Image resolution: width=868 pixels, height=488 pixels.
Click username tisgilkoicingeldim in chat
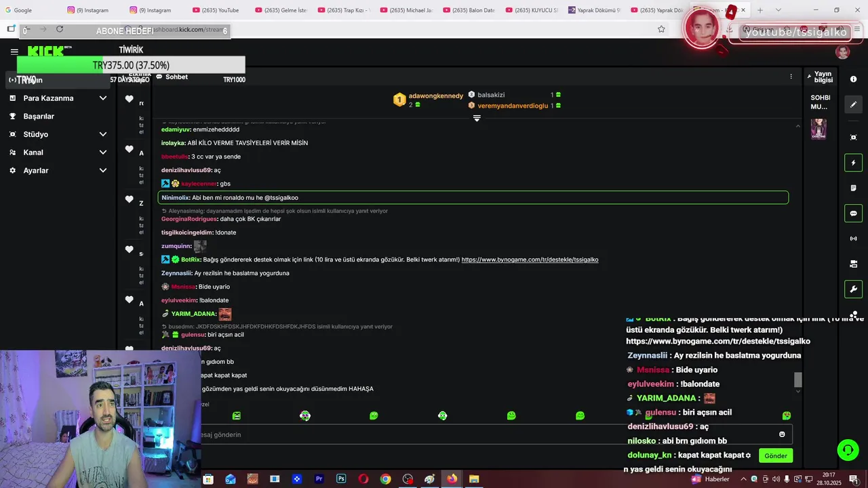pos(187,232)
